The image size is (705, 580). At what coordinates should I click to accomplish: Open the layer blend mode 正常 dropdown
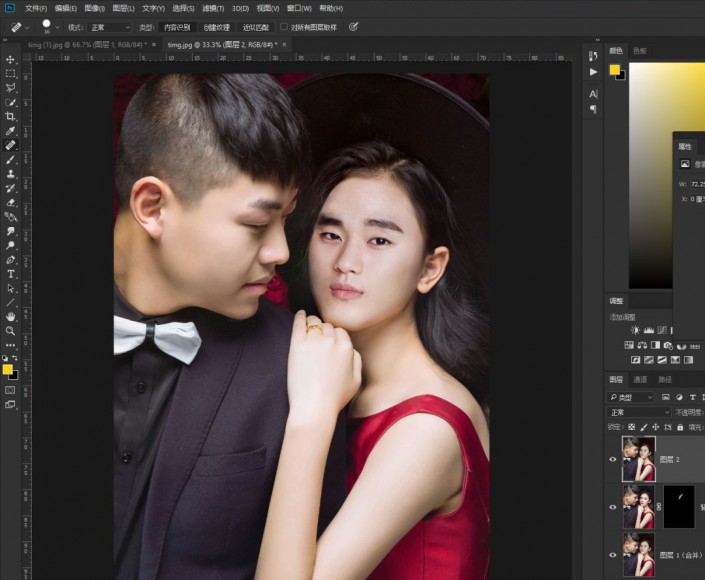[x=640, y=412]
